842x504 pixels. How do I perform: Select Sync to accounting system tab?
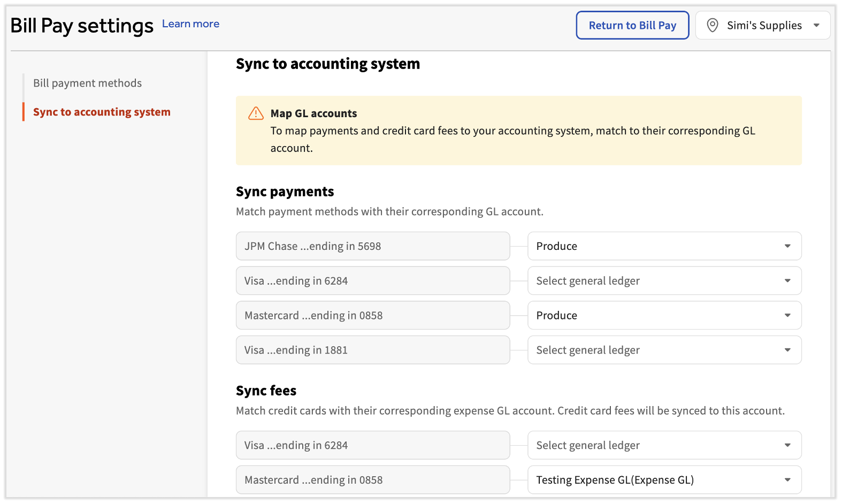(x=102, y=112)
